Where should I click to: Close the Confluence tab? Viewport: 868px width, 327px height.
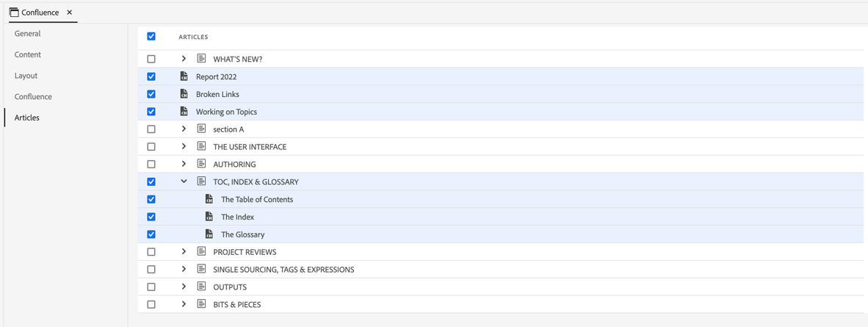pyautogui.click(x=69, y=12)
